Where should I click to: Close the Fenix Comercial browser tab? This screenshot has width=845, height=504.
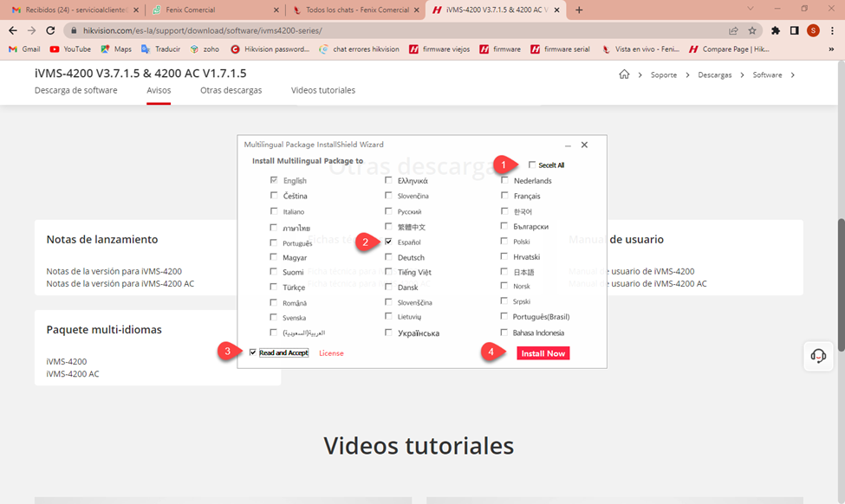[276, 10]
